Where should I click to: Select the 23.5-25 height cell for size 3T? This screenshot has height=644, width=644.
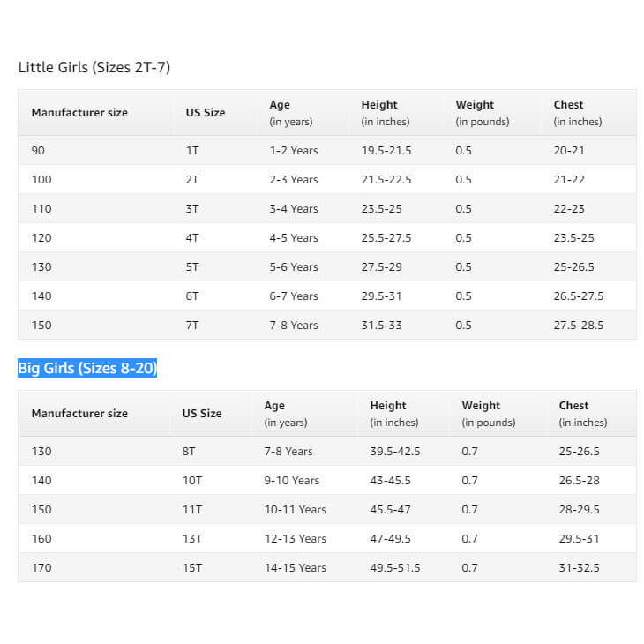click(x=381, y=209)
